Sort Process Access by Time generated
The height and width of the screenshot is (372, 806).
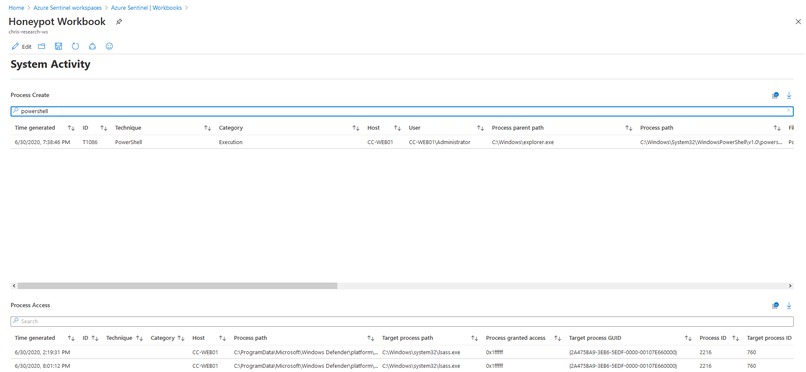click(x=71, y=338)
